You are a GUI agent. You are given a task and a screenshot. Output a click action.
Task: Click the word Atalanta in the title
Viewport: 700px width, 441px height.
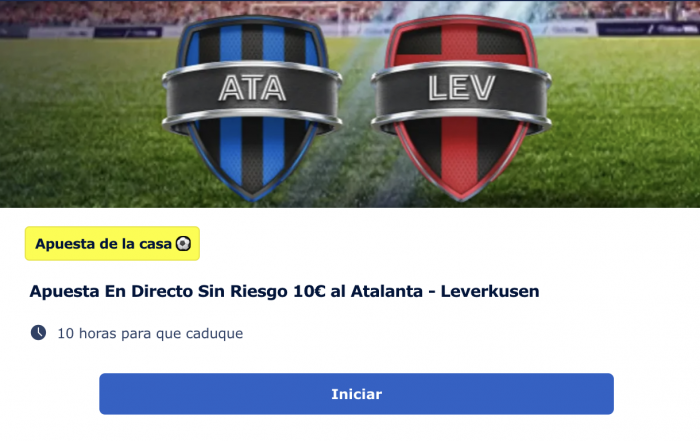point(387,291)
